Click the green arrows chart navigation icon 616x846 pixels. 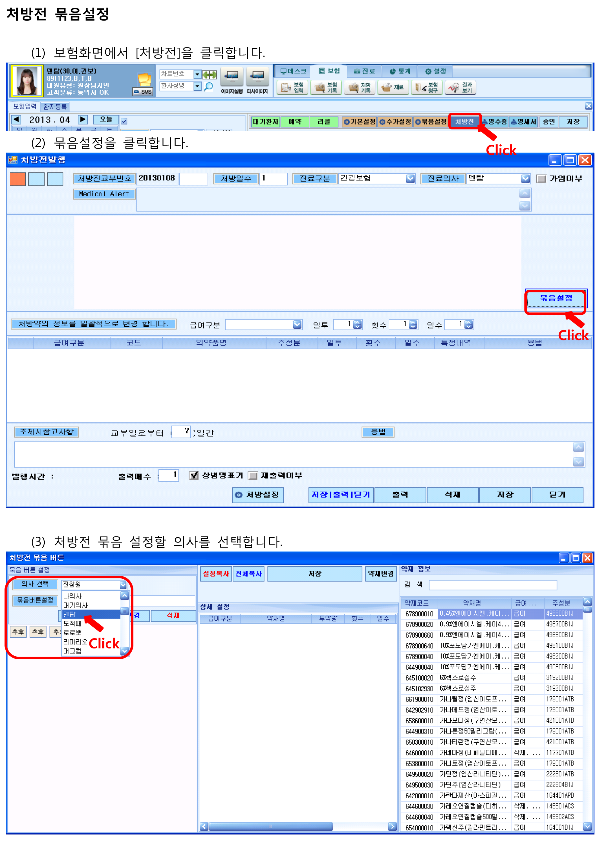[x=209, y=75]
